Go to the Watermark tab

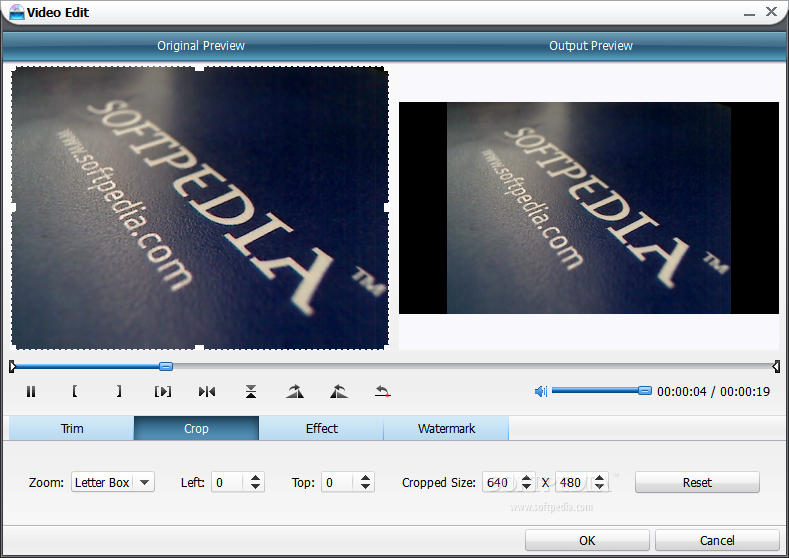point(446,428)
